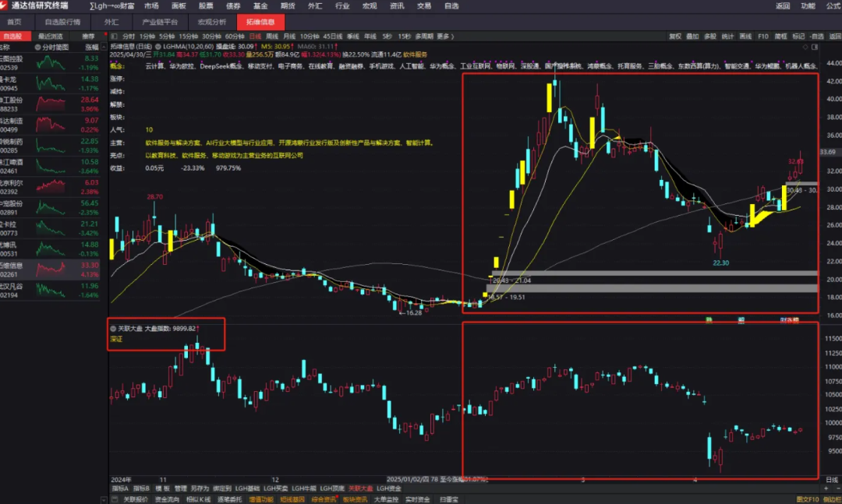Switch to the 产业链平台 tab
The image size is (842, 504).
(x=160, y=22)
